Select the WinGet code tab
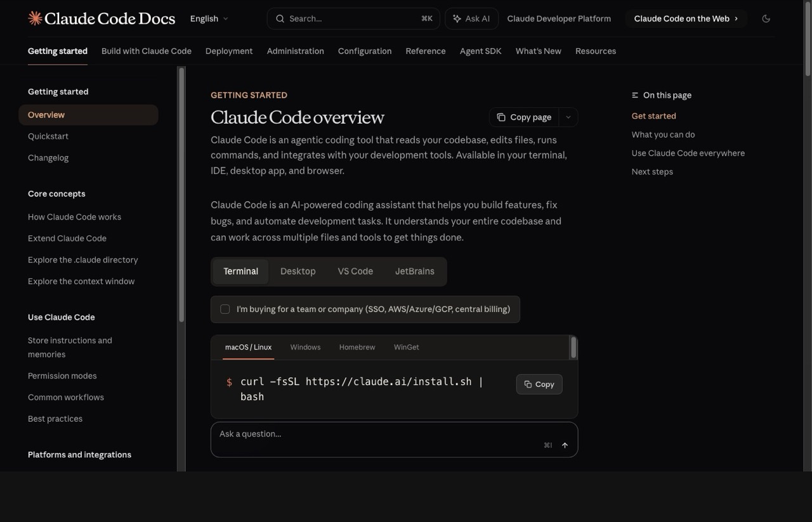812x522 pixels. point(406,347)
